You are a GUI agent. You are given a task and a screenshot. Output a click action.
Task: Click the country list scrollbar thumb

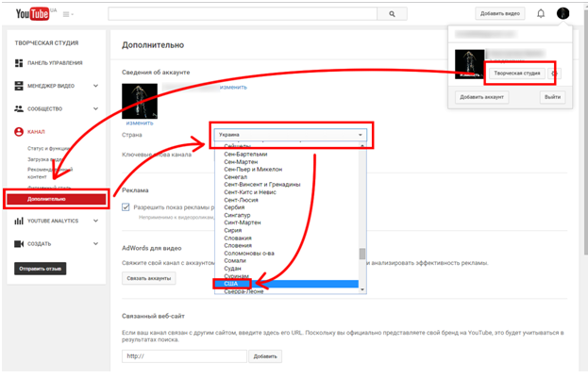(x=361, y=254)
